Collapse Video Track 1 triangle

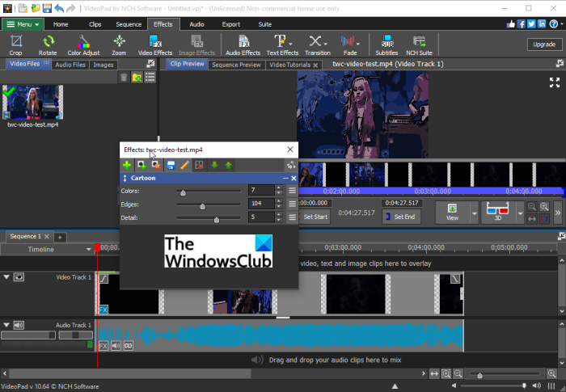[6, 277]
